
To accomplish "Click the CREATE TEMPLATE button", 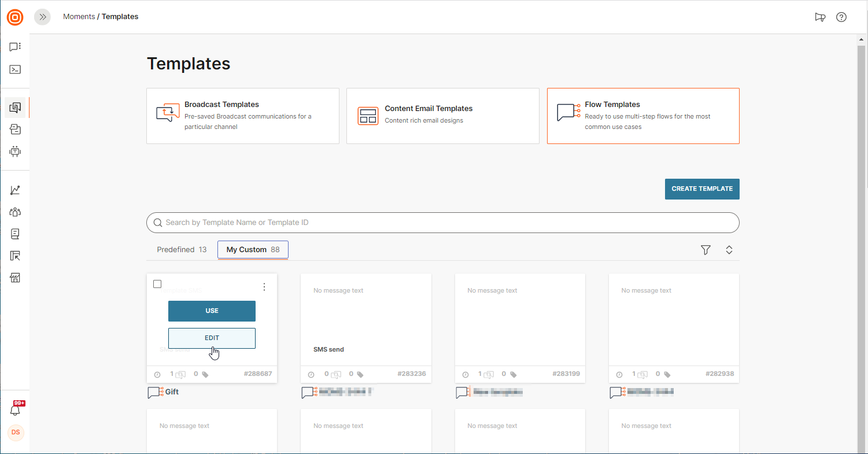I will point(702,189).
